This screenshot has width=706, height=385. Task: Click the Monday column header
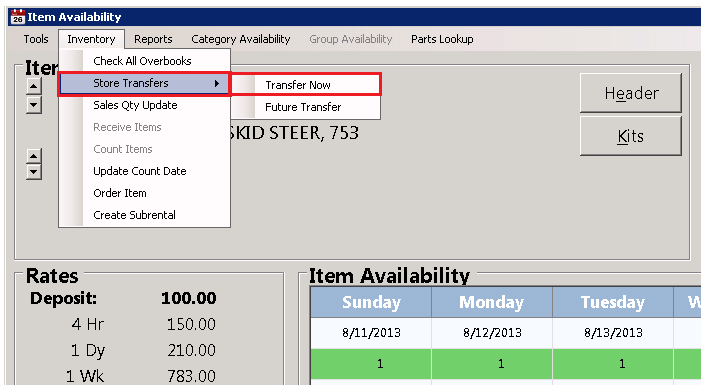492,302
